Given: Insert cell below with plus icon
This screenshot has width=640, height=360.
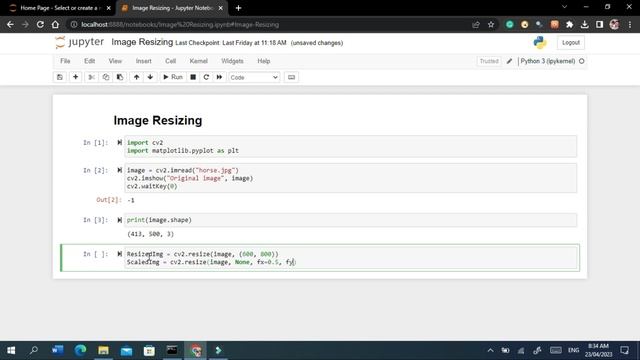Looking at the screenshot, I should [x=76, y=77].
